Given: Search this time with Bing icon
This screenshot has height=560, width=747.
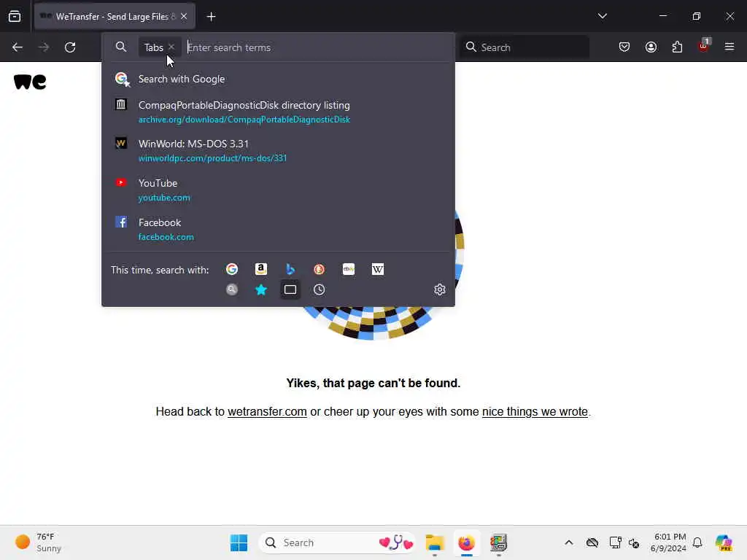Looking at the screenshot, I should (290, 270).
